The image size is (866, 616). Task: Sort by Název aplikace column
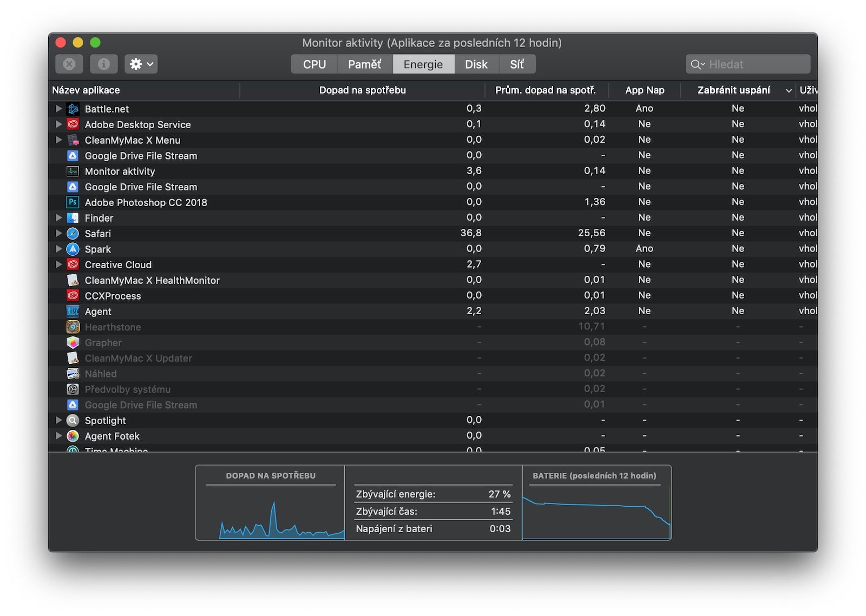(144, 90)
